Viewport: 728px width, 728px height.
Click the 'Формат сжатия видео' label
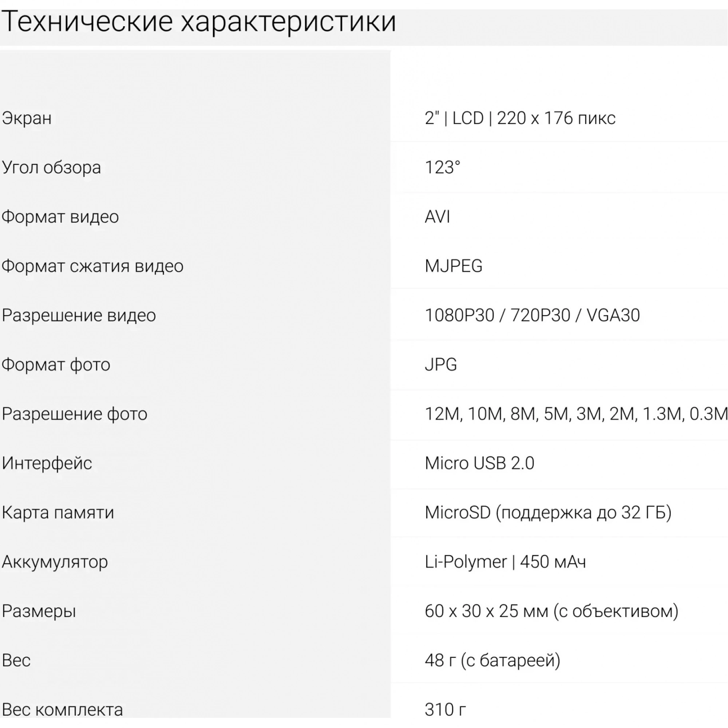click(x=93, y=266)
